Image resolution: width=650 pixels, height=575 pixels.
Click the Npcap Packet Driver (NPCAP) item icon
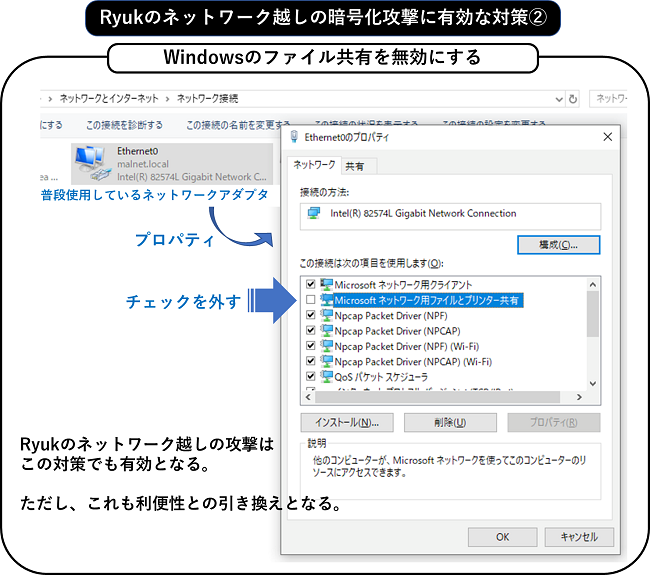tap(327, 330)
